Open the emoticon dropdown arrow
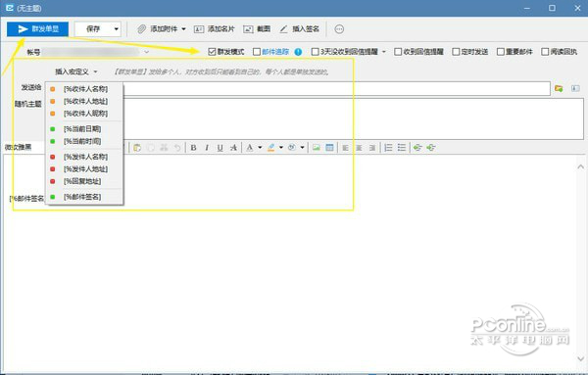The image size is (588, 375). pos(302,148)
